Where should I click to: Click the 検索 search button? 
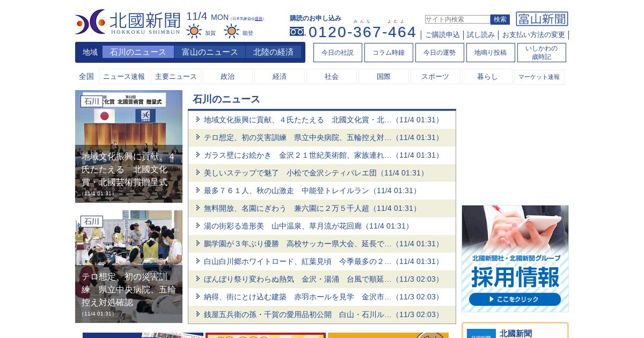(500, 19)
